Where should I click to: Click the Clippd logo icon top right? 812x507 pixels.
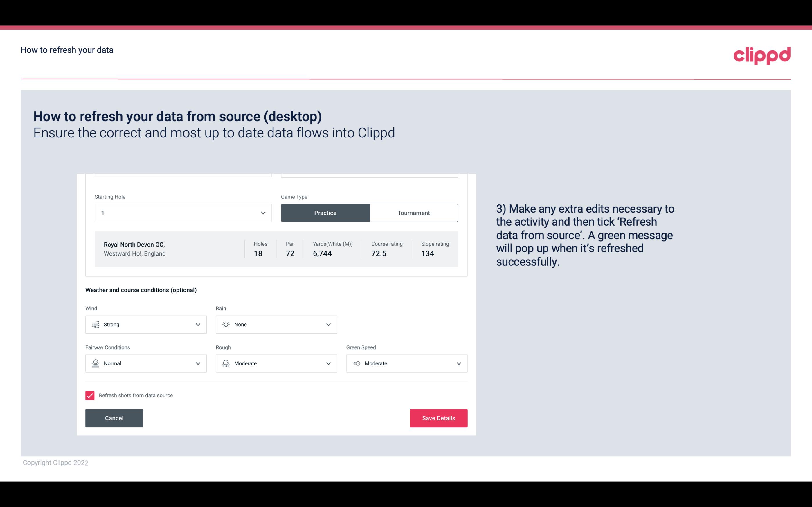click(x=762, y=55)
